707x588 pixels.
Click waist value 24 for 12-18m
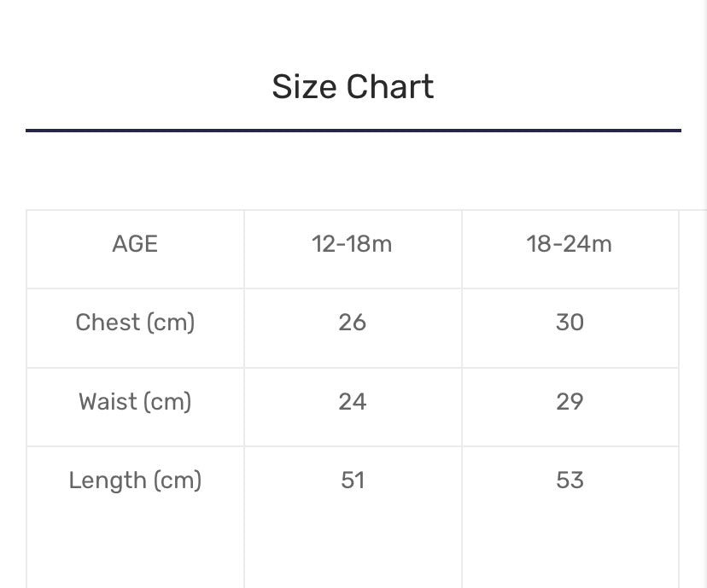tap(352, 401)
